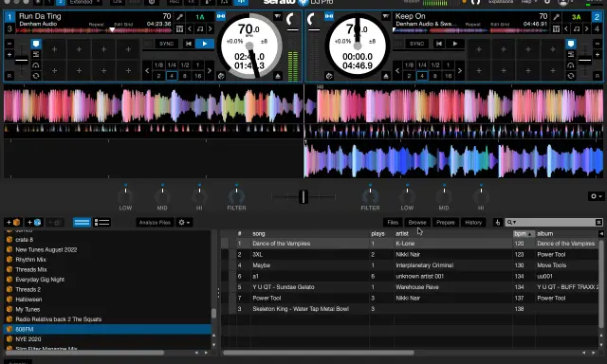Click deck 2 key lock mic icon
This screenshot has width=607, height=364.
(x=557, y=17)
